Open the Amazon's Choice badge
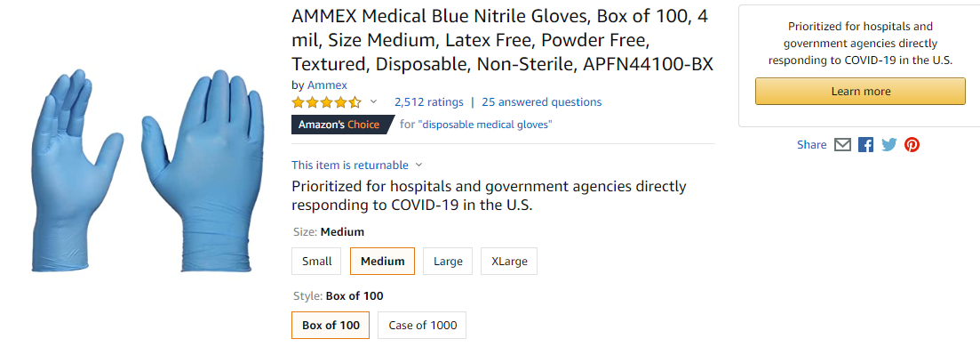Viewport: 980px width, 347px height. 342,125
